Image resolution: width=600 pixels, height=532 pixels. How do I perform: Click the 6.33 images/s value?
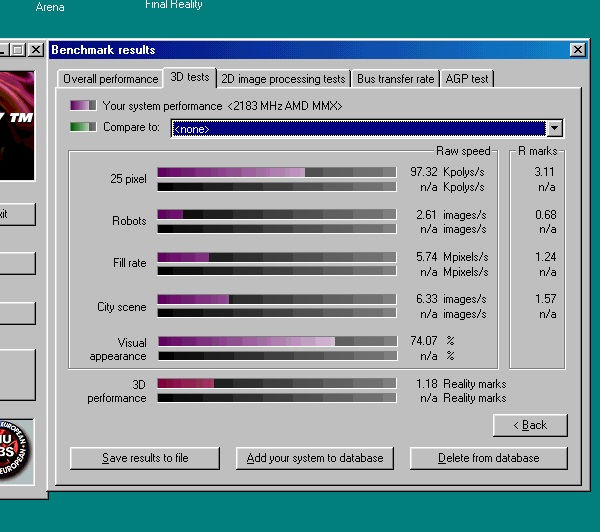[451, 299]
